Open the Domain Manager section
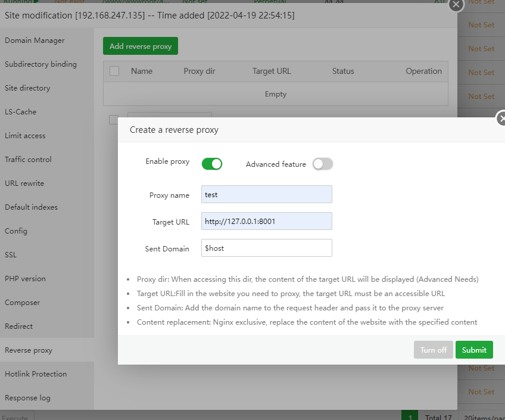The height and width of the screenshot is (420, 505). [x=35, y=41]
